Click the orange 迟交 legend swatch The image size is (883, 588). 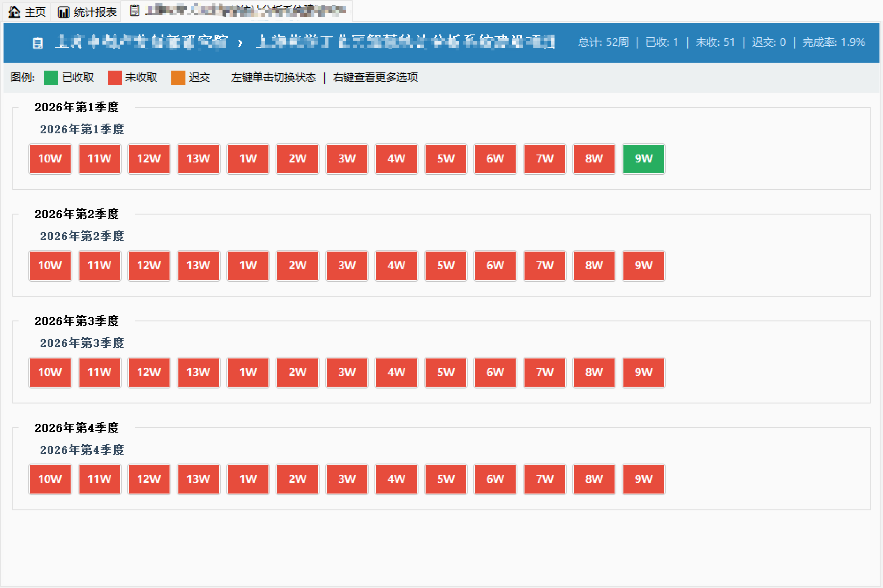click(x=178, y=78)
